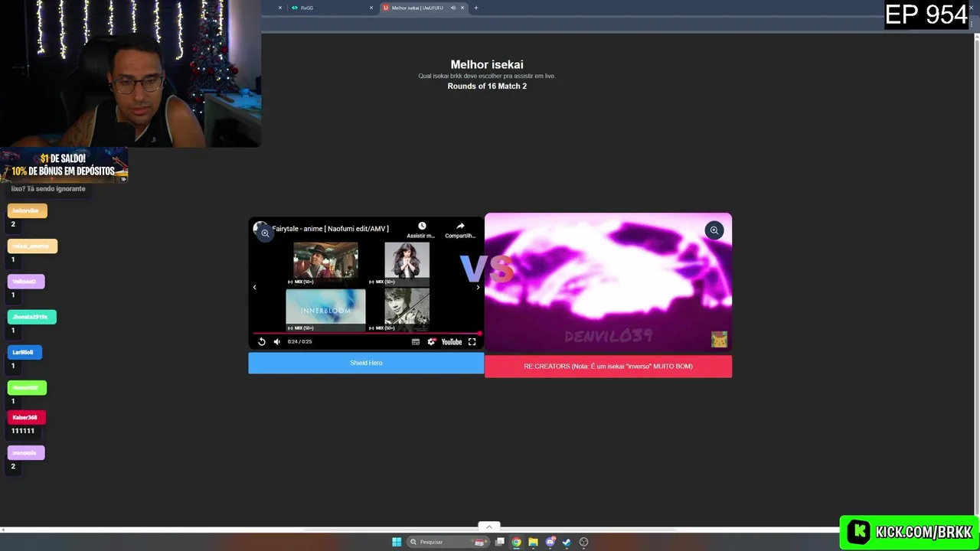Open OBS Studio from the taskbar
This screenshot has width=980, height=551.
tap(583, 542)
